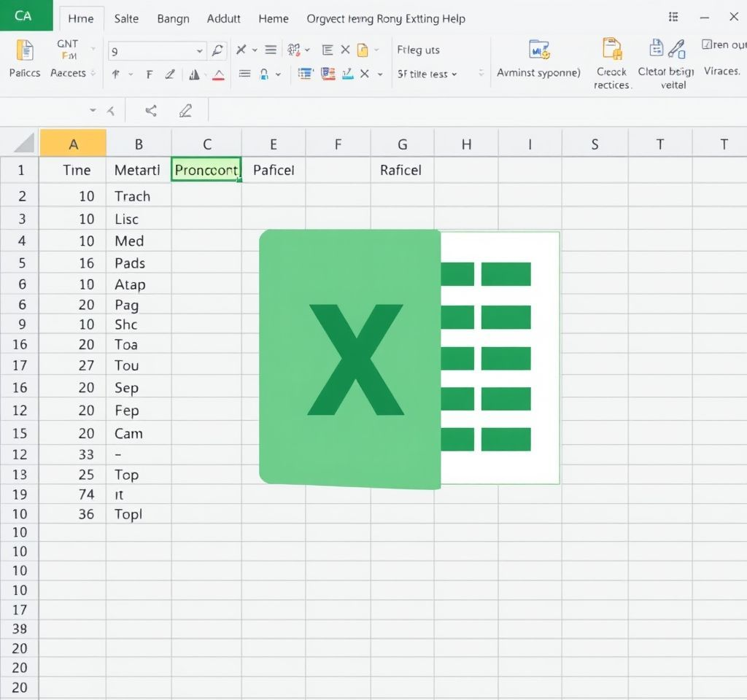747x700 pixels.
Task: Click the align text icon before yellow page
Action: click(x=328, y=50)
